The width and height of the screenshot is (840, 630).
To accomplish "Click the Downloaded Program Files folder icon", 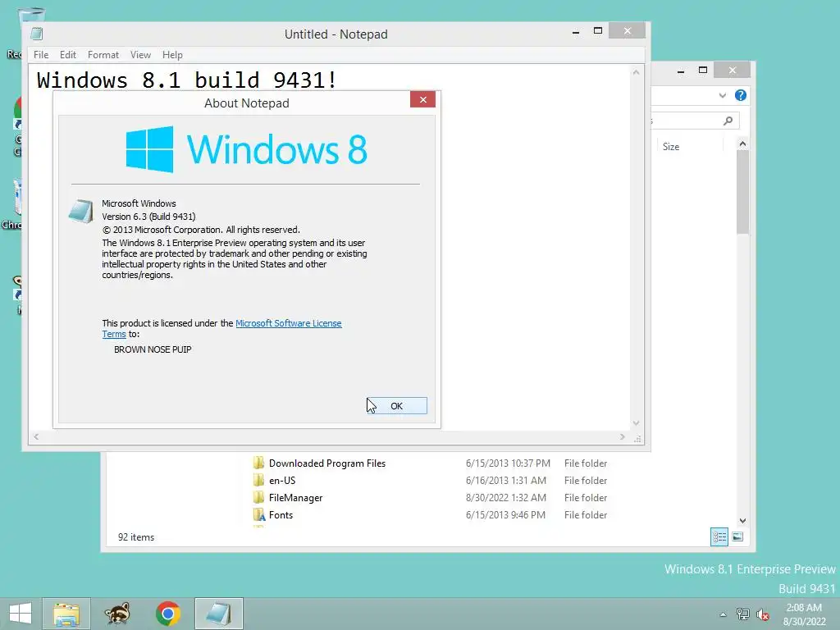I will pyautogui.click(x=258, y=463).
